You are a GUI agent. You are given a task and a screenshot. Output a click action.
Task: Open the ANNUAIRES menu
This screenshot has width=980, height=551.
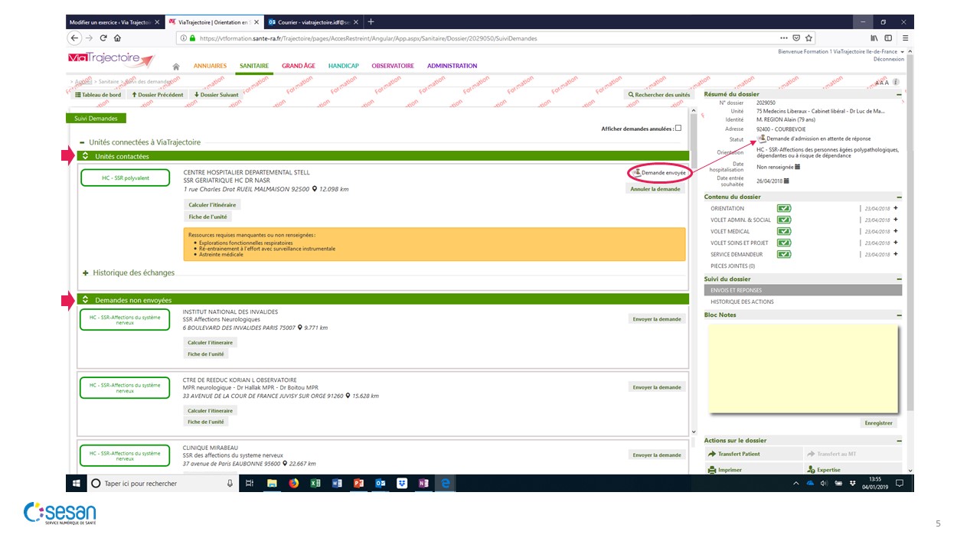pos(210,66)
